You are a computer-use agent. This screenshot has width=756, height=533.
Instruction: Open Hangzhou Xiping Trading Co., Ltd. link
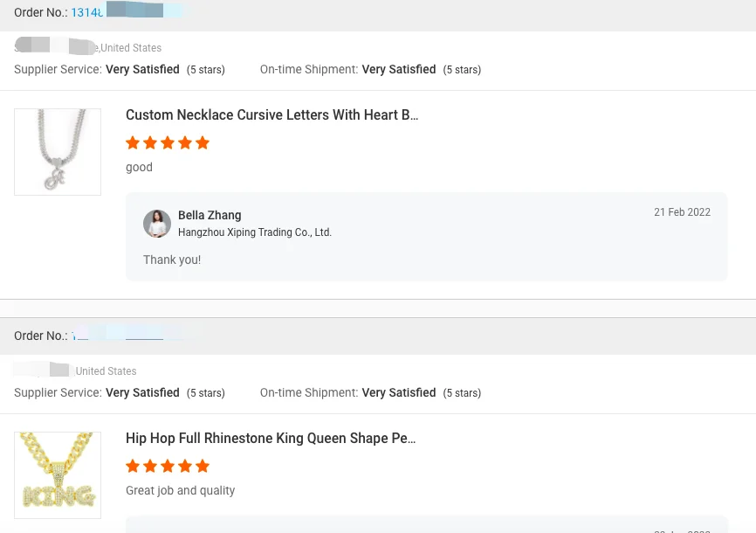coord(255,232)
